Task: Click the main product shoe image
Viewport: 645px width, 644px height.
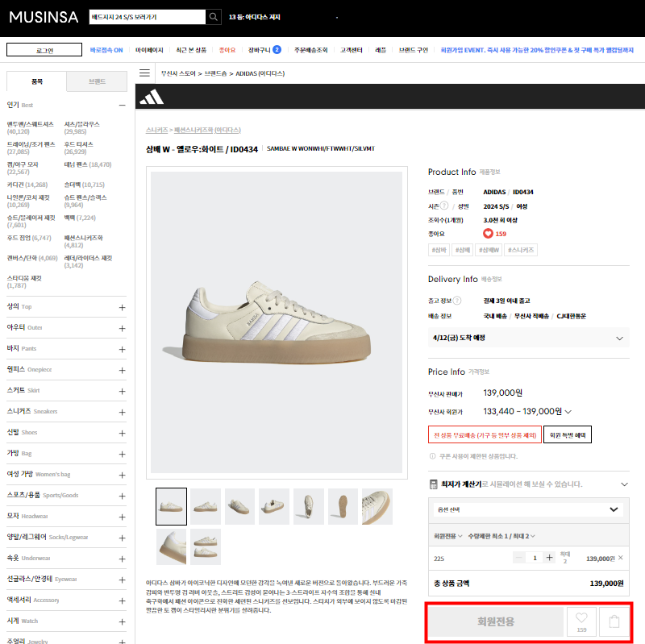Action: point(277,322)
